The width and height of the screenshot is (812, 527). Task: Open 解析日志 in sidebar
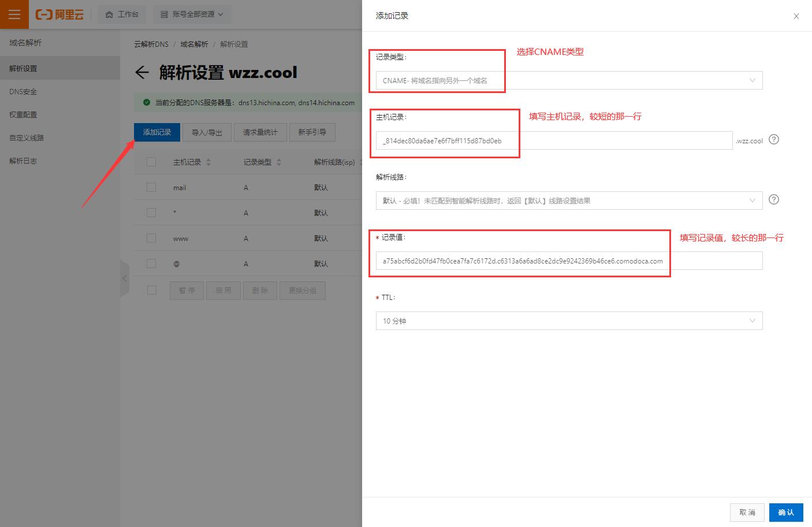23,161
